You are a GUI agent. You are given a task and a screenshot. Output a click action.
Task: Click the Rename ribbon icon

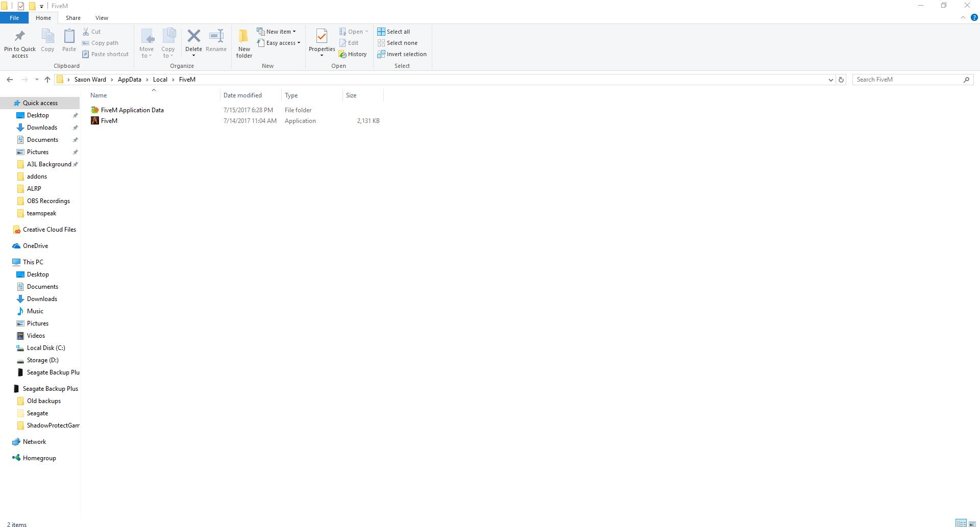click(216, 36)
